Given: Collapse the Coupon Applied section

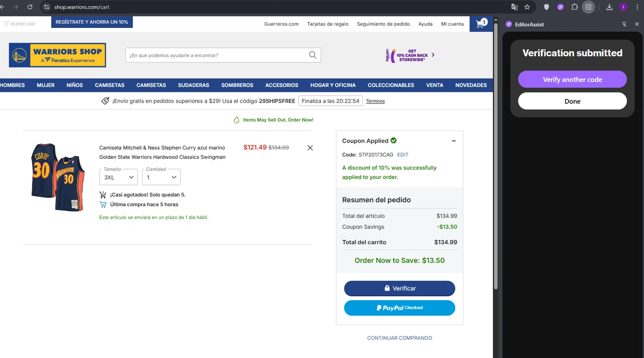Looking at the screenshot, I should (454, 141).
